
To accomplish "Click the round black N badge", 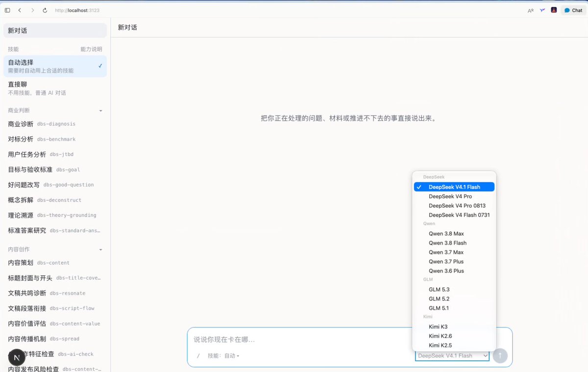I will click(17, 357).
